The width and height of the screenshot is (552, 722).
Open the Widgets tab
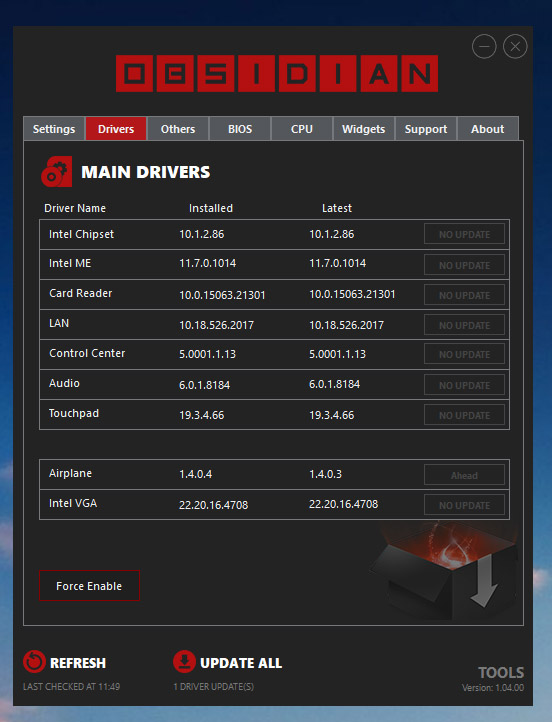(364, 129)
